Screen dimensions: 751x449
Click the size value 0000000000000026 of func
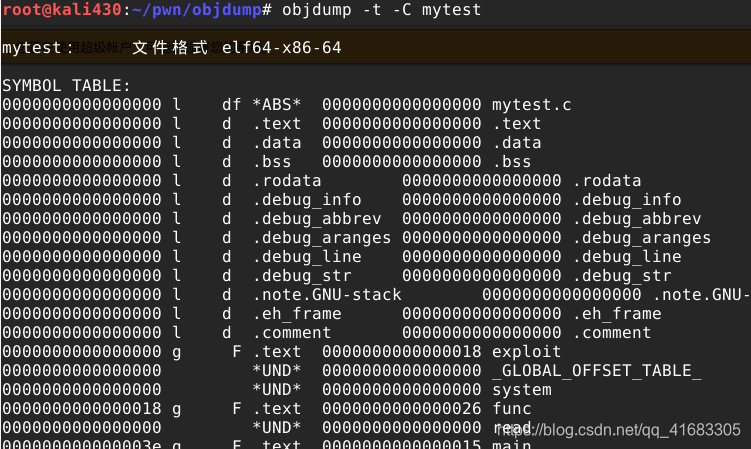[401, 408]
